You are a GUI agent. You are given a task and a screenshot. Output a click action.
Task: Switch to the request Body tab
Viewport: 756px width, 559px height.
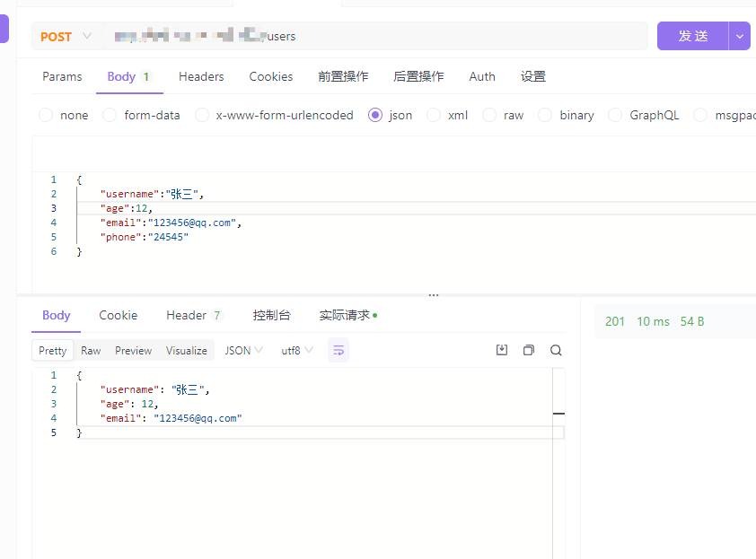tap(129, 76)
